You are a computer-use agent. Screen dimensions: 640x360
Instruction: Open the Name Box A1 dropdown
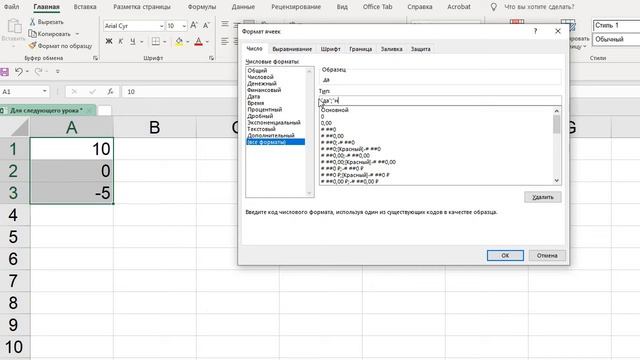[x=44, y=91]
